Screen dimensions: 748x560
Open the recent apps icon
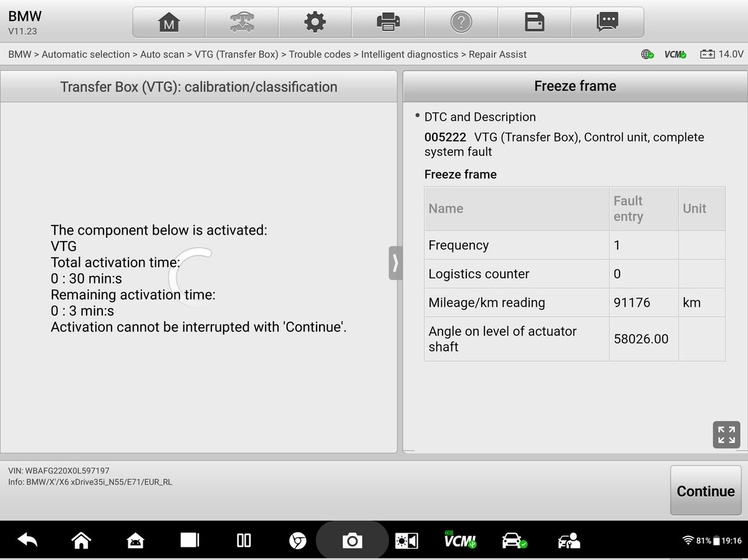(189, 540)
